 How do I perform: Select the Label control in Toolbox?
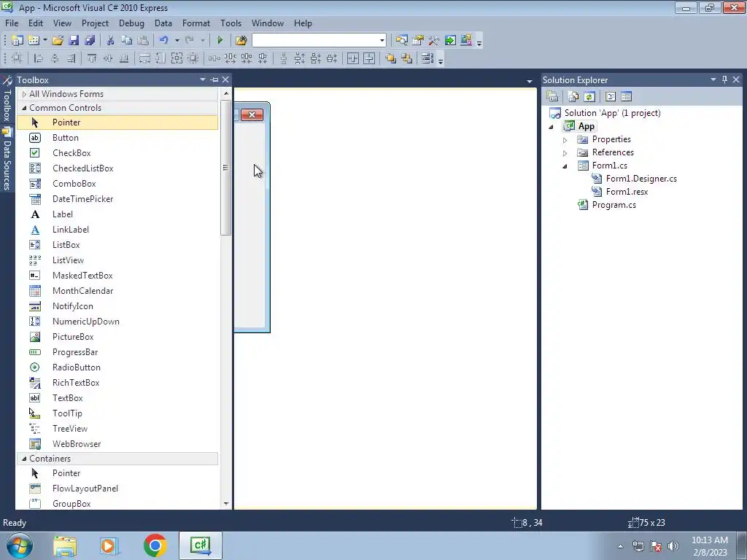pos(117,214)
